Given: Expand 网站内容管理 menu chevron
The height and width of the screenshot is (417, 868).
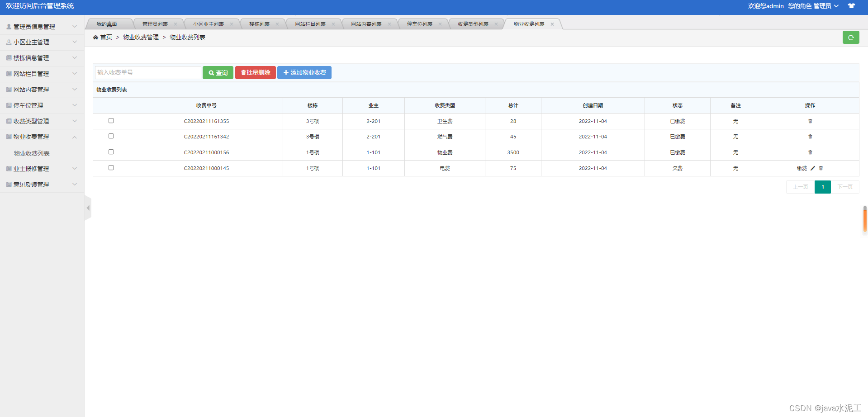Looking at the screenshot, I should [75, 90].
